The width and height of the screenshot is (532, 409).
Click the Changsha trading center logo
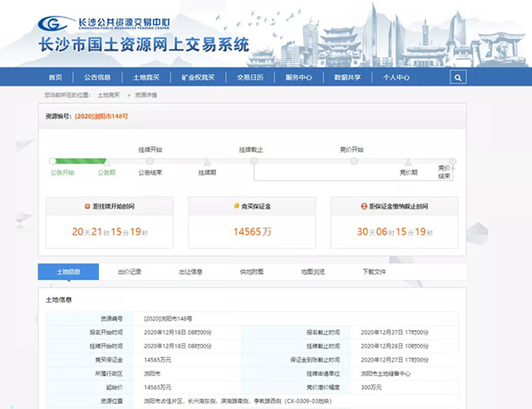tap(53, 25)
